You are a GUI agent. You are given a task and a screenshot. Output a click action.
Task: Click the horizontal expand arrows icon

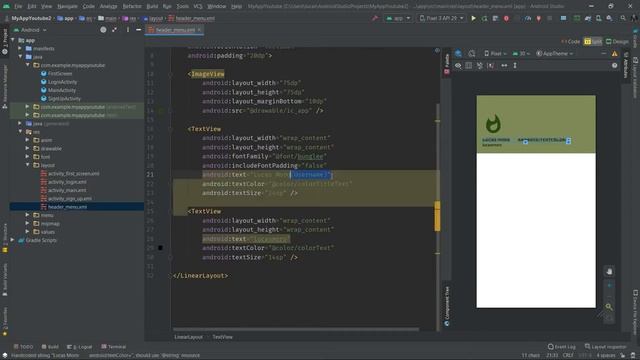point(504,65)
